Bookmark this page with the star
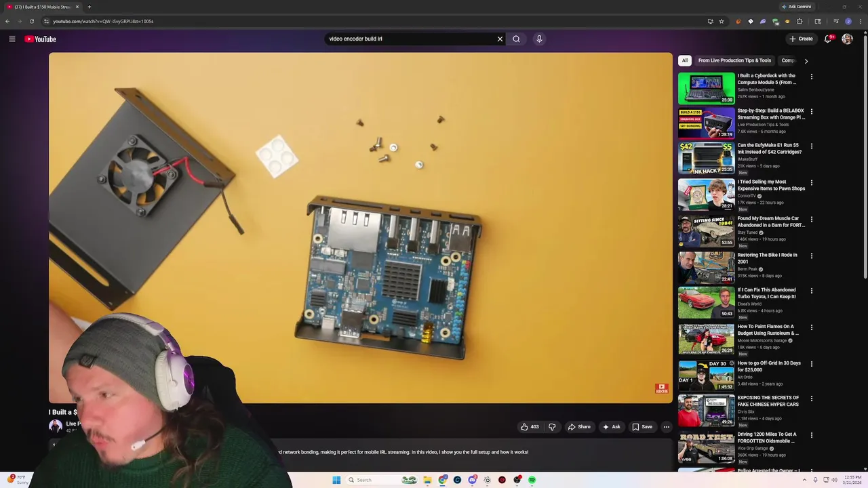 [722, 21]
